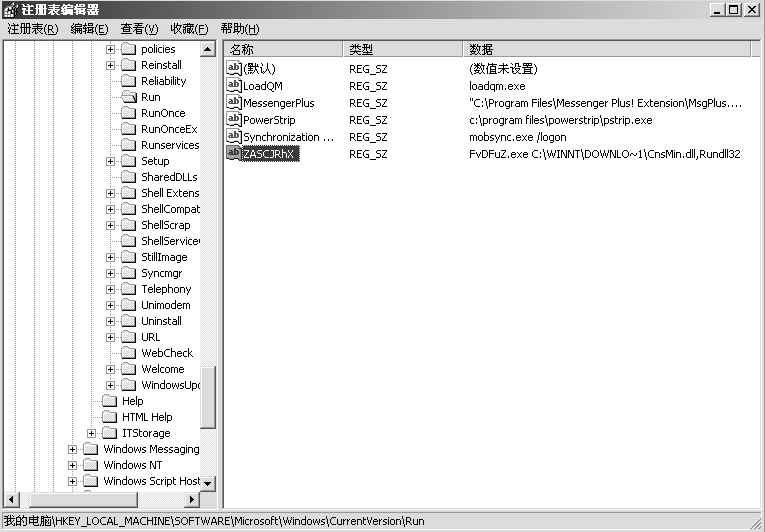Image resolution: width=765 pixels, height=532 pixels.
Task: Expand the Uninstall key
Action: coord(110,322)
